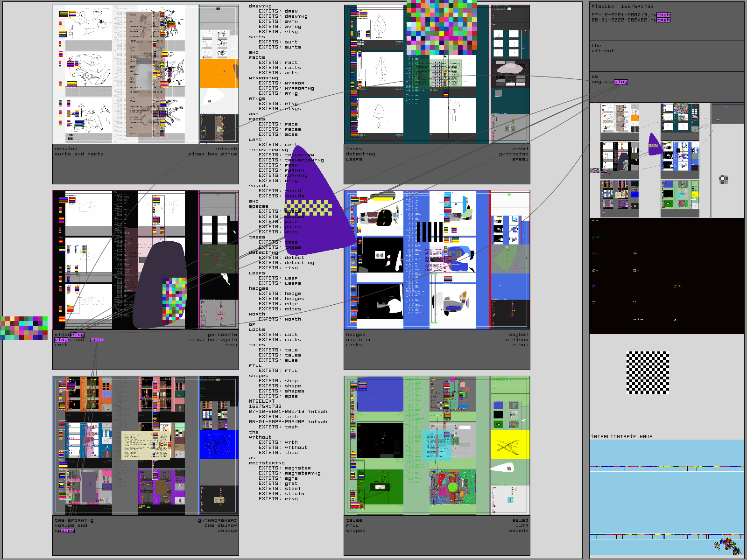Screen dimensions: 747x560
Task: Click highlighted "RING" in "as registering" box
Action: (620, 82)
